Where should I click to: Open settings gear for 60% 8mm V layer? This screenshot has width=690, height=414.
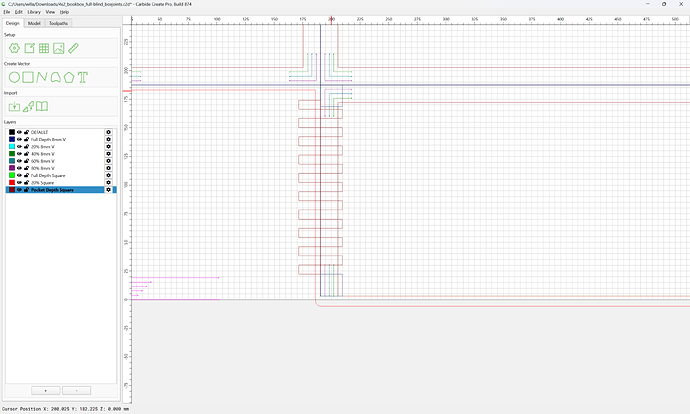(108, 161)
